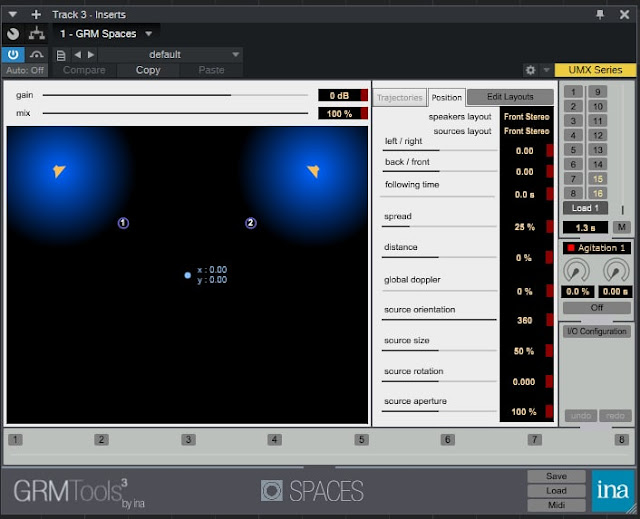Click bottom snapshot marker 7
This screenshot has height=519, width=640.
(534, 439)
